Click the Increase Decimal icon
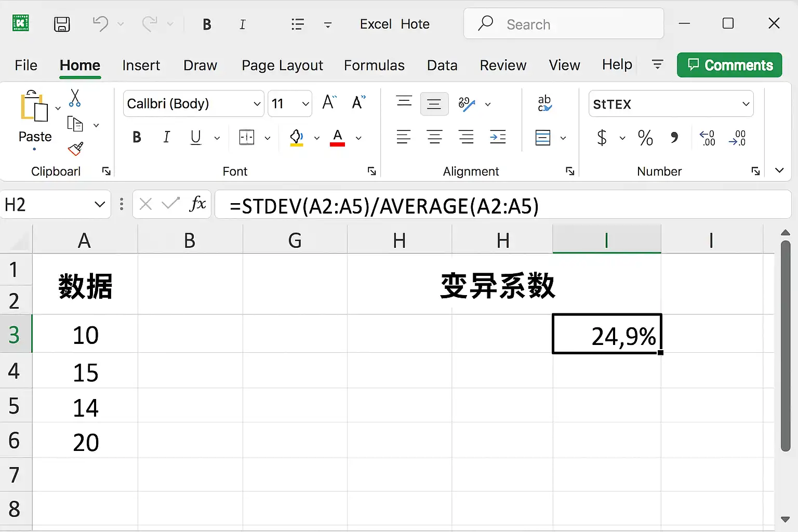 (707, 138)
